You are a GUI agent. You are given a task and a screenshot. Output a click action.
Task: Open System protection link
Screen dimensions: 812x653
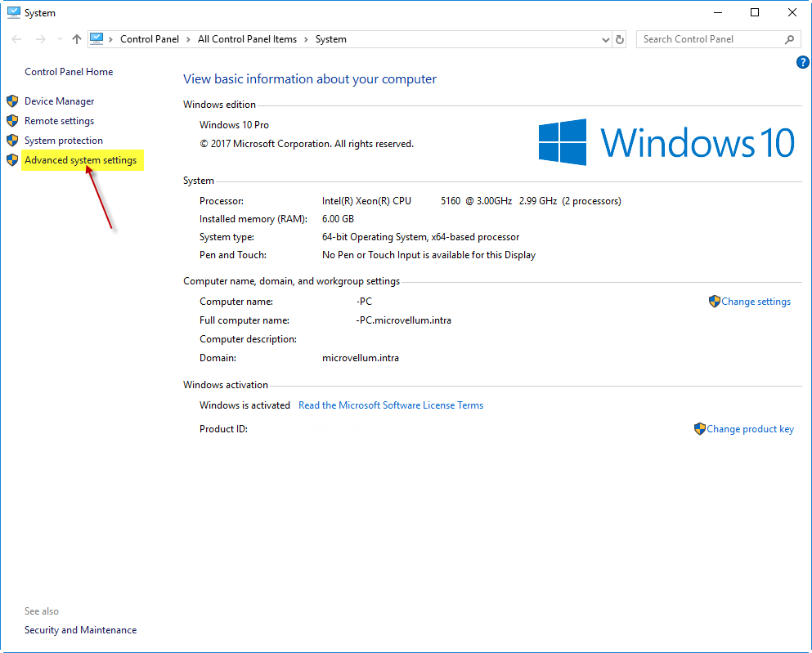click(x=64, y=141)
